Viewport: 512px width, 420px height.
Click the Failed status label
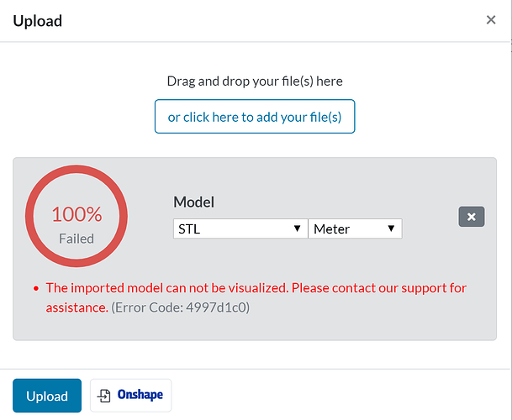tap(77, 239)
